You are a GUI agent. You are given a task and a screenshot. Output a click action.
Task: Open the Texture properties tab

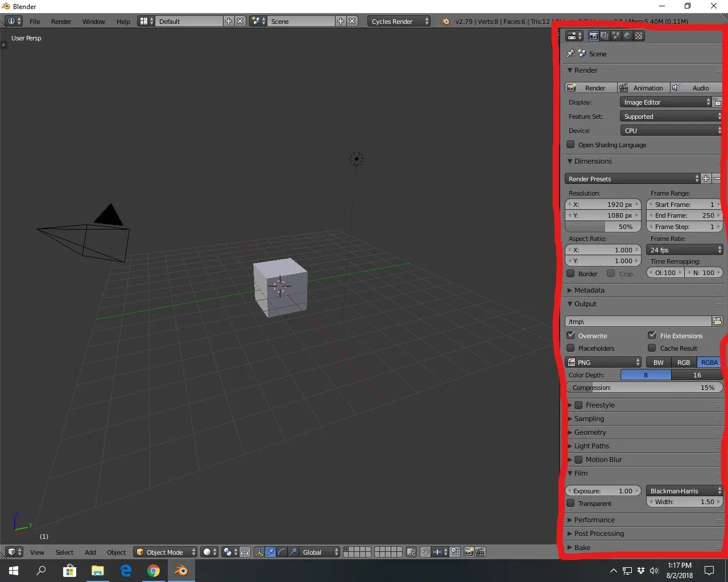point(638,35)
